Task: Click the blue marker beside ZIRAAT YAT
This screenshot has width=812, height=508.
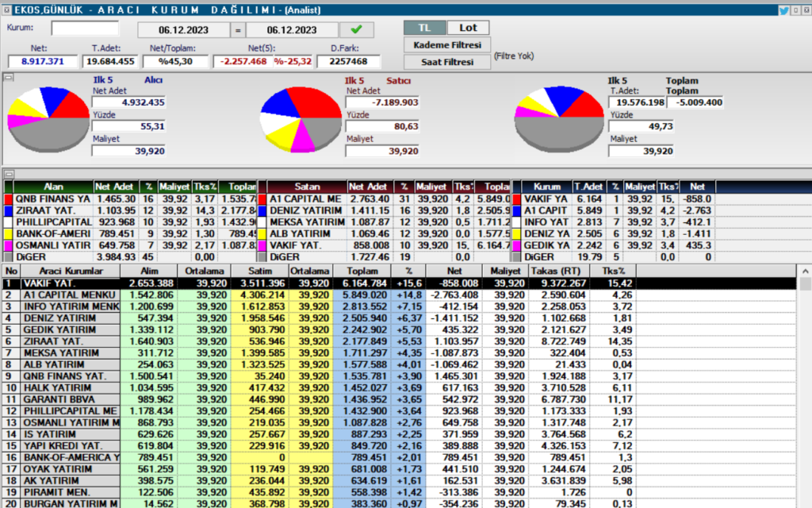Action: (6, 210)
